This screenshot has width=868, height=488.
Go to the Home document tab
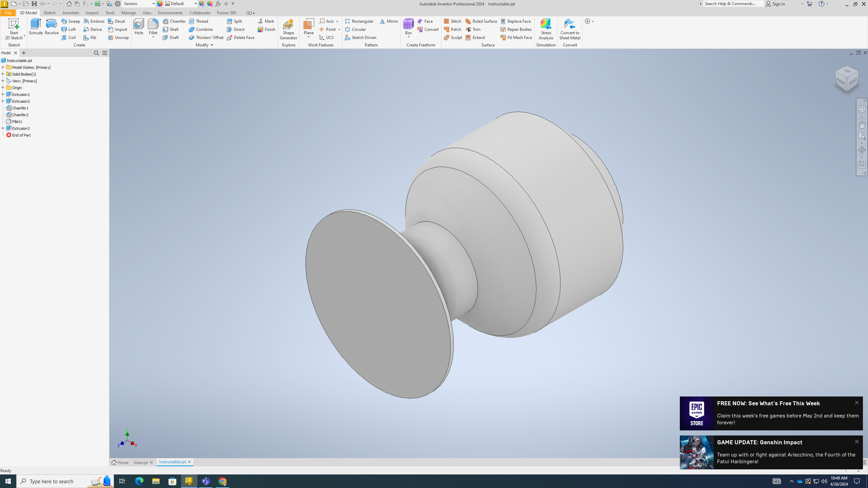[x=120, y=463]
